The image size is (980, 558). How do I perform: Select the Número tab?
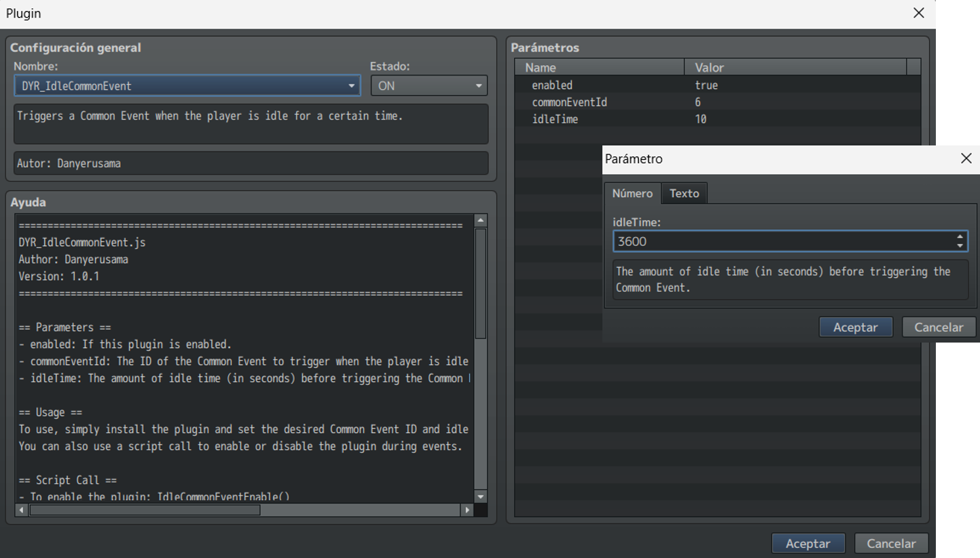pos(632,193)
